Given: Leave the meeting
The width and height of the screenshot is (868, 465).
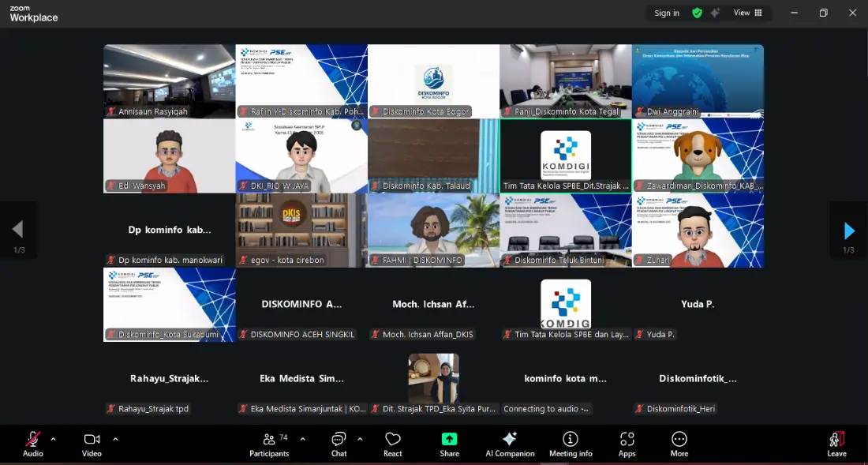Looking at the screenshot, I should (837, 445).
